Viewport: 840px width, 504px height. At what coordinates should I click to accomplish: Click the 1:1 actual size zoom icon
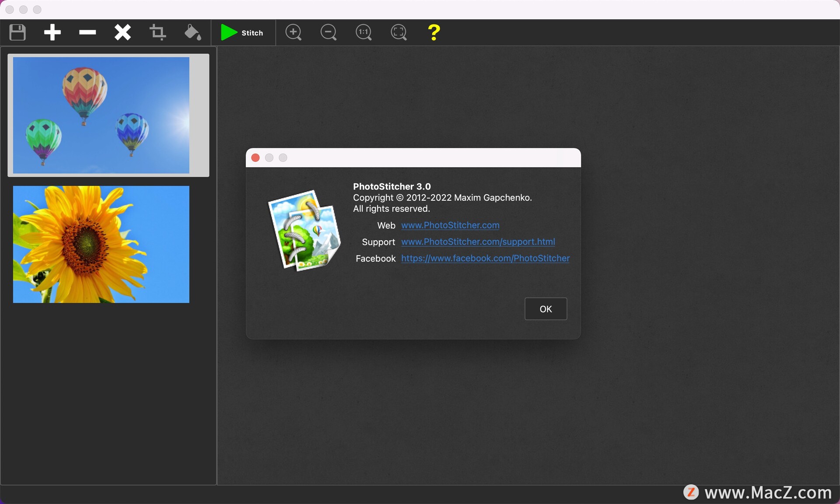(364, 32)
